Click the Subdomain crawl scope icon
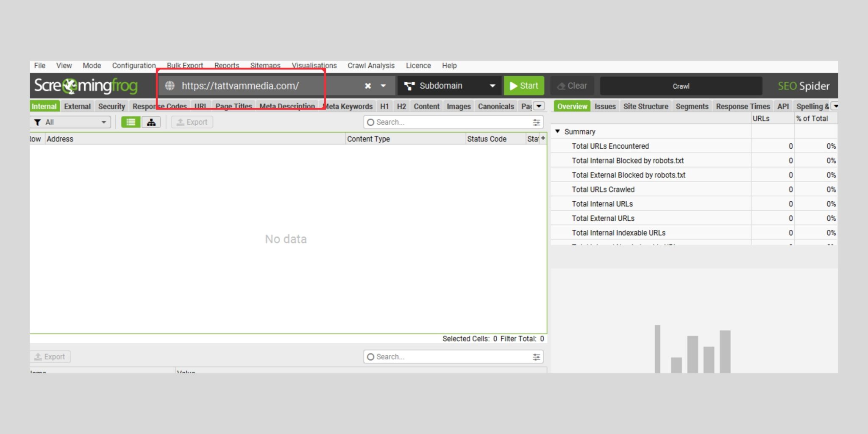Viewport: 868px width, 434px height. pos(409,85)
